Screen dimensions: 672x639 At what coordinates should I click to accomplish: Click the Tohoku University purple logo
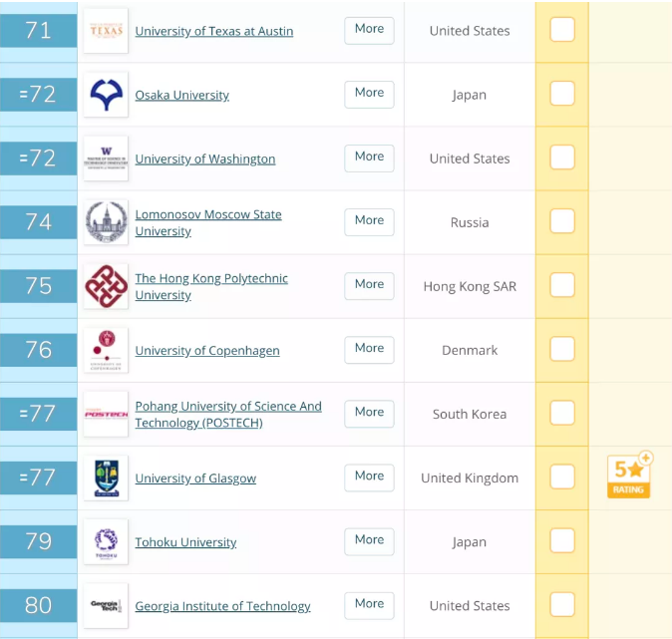click(106, 541)
